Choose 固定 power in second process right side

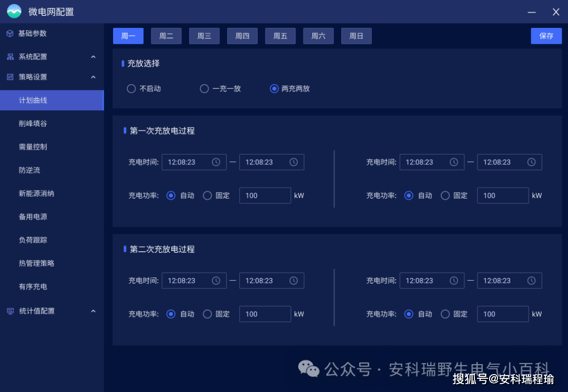pos(445,314)
